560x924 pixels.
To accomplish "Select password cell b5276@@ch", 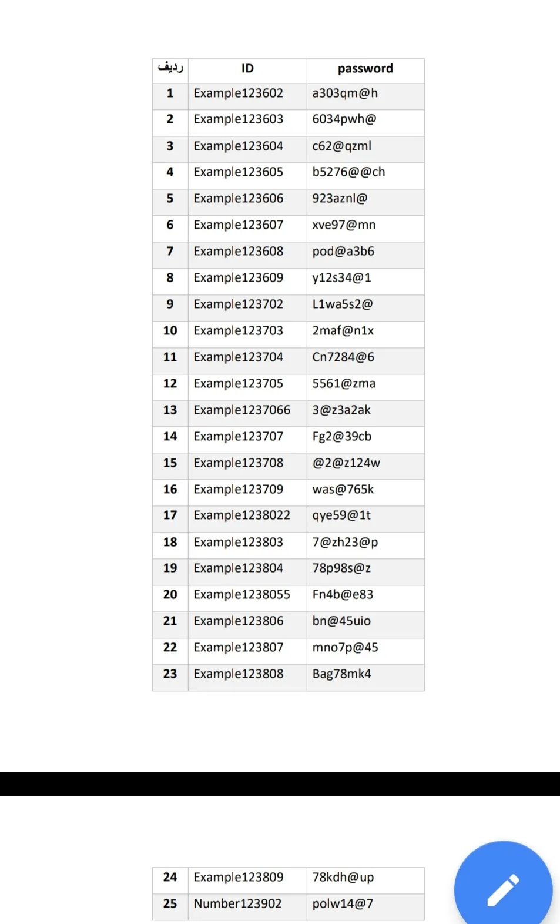I will (348, 172).
